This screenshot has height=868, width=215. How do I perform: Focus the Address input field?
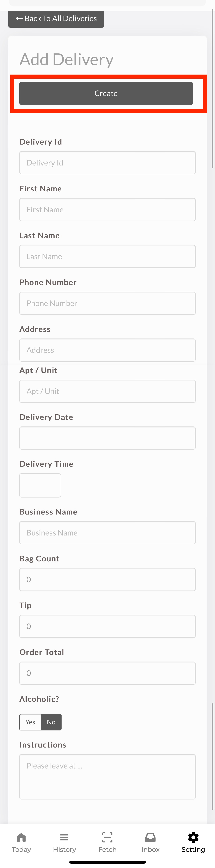pyautogui.click(x=108, y=350)
